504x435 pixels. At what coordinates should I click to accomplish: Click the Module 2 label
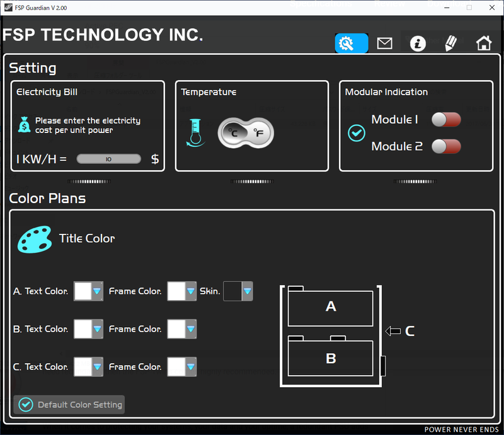(397, 146)
